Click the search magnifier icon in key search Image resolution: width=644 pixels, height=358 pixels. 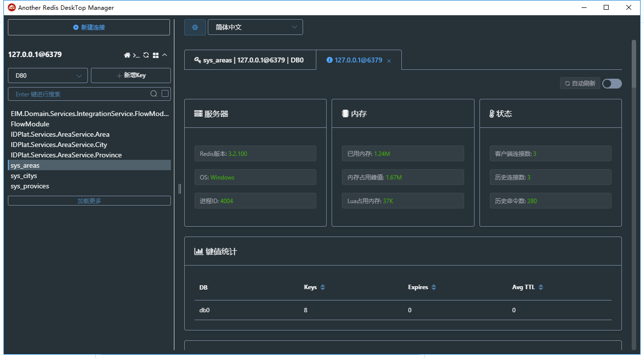pyautogui.click(x=154, y=94)
